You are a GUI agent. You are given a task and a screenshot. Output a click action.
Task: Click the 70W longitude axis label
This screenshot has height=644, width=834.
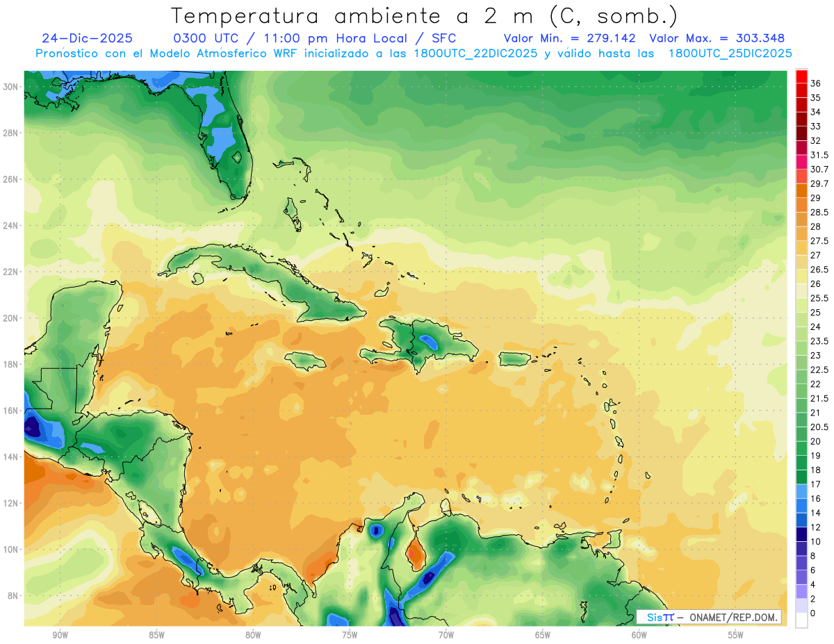pos(446,635)
